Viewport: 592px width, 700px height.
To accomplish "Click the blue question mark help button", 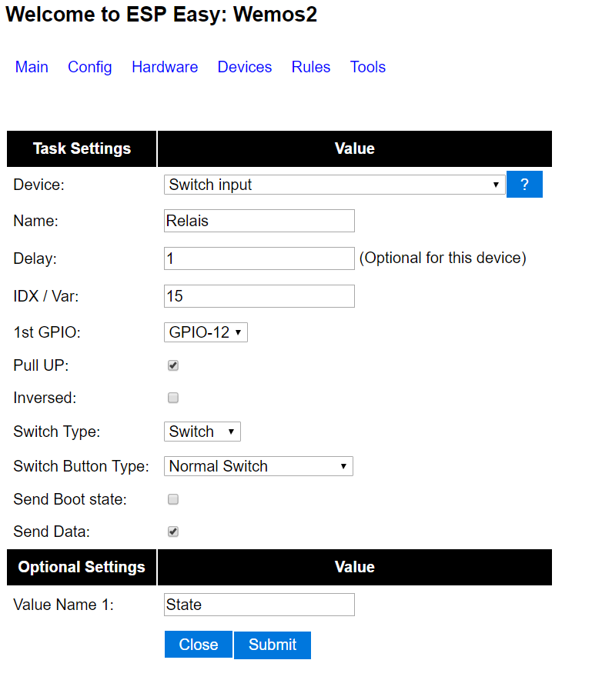I will click(x=524, y=184).
